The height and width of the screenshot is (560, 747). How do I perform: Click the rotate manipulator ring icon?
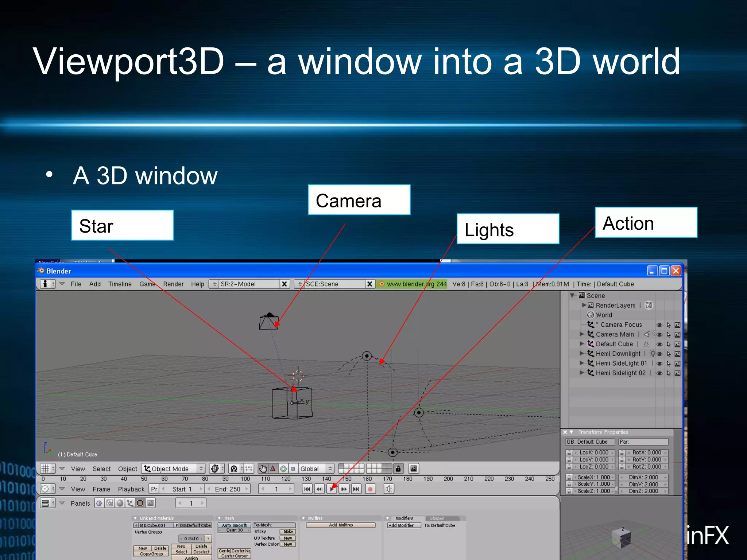[x=283, y=468]
